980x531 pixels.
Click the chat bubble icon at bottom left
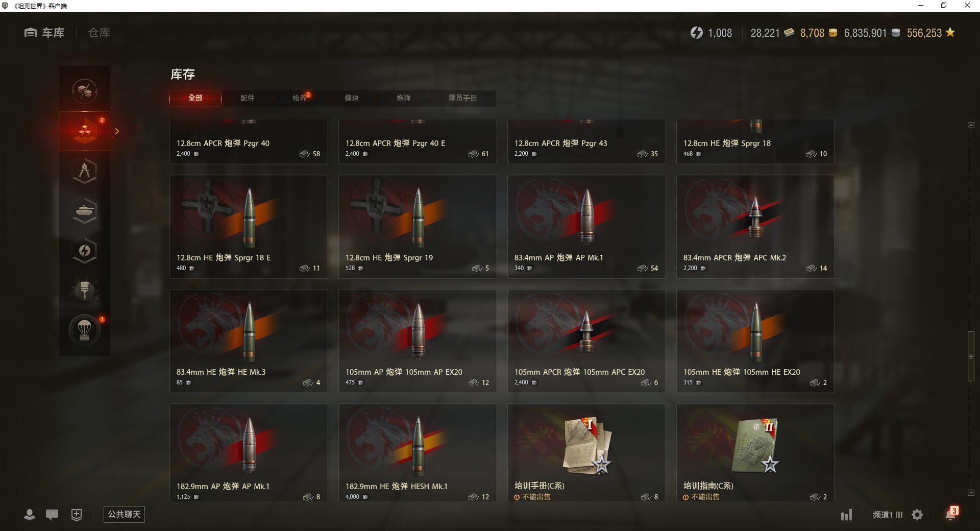52,515
